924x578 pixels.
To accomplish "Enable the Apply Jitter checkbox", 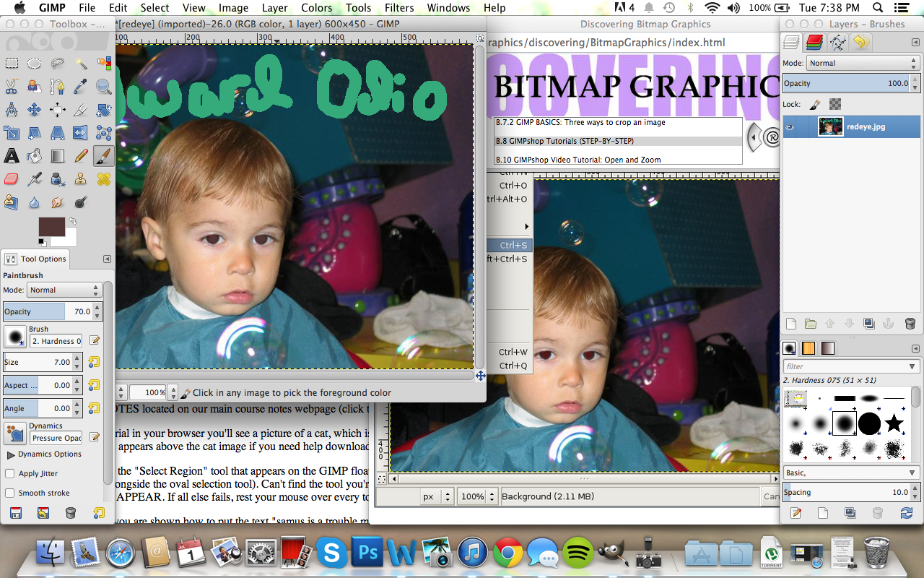I will click(x=10, y=473).
